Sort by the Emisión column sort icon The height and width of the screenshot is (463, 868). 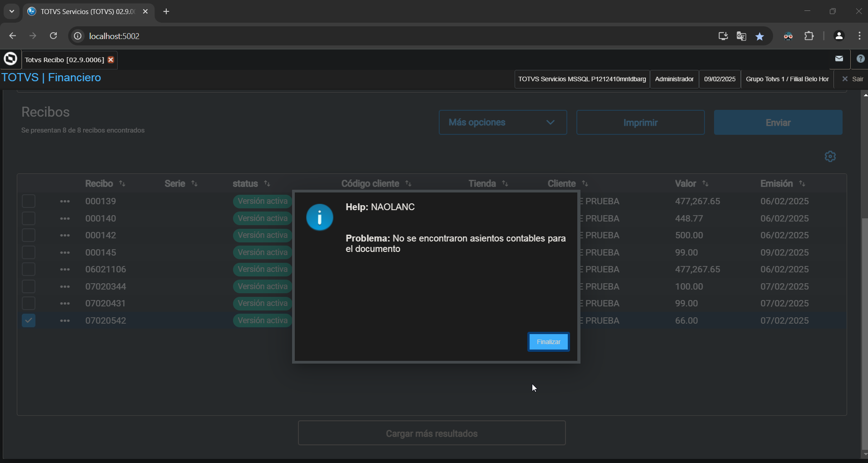pos(802,183)
